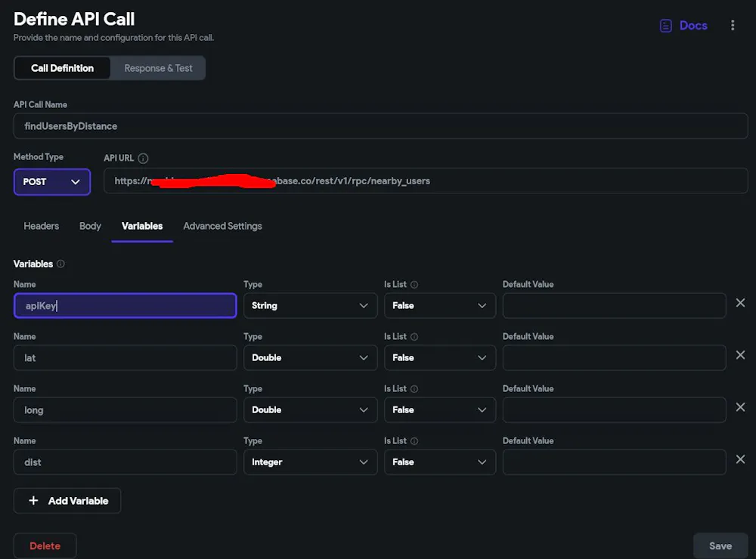Click Is List info icon in apiKey row
Viewport: 756px width, 559px height.
click(414, 284)
